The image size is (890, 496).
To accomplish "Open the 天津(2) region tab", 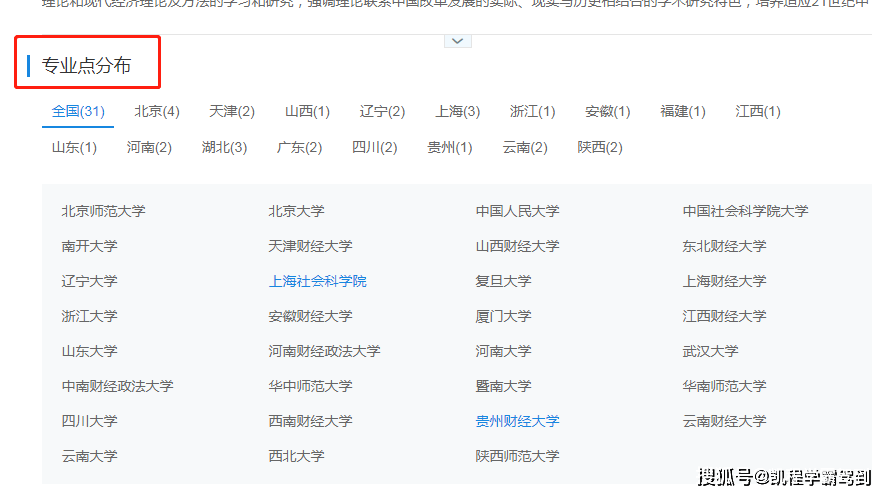I will [x=232, y=111].
